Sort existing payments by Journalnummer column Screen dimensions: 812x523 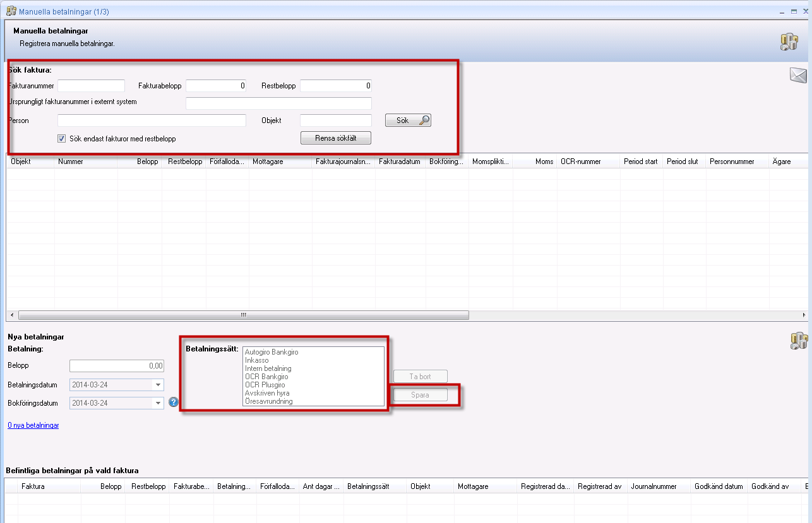pyautogui.click(x=659, y=486)
